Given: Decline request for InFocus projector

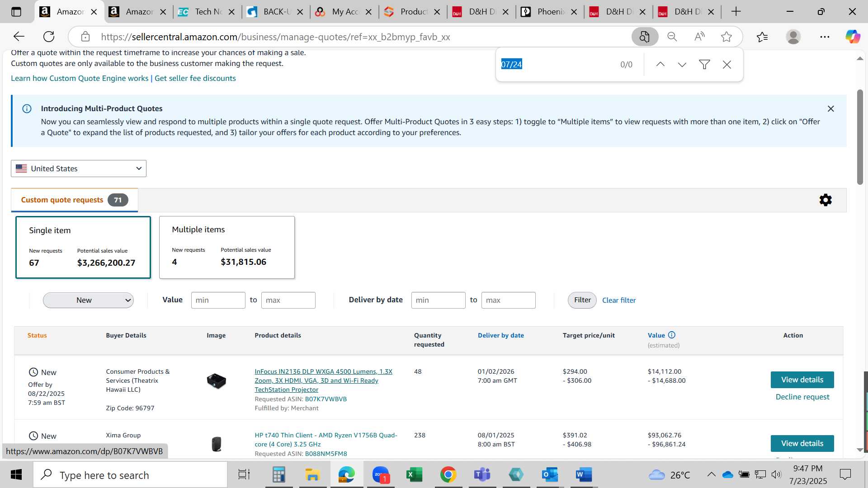Looking at the screenshot, I should [x=802, y=397].
